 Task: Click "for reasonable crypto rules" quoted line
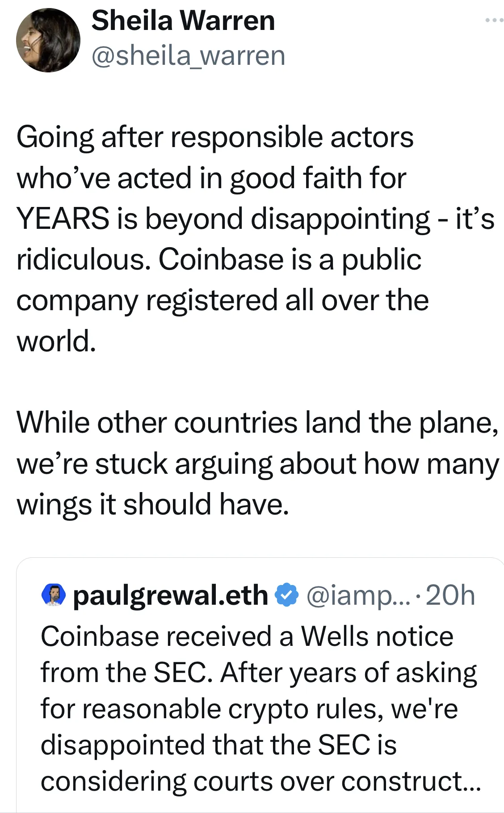click(249, 709)
